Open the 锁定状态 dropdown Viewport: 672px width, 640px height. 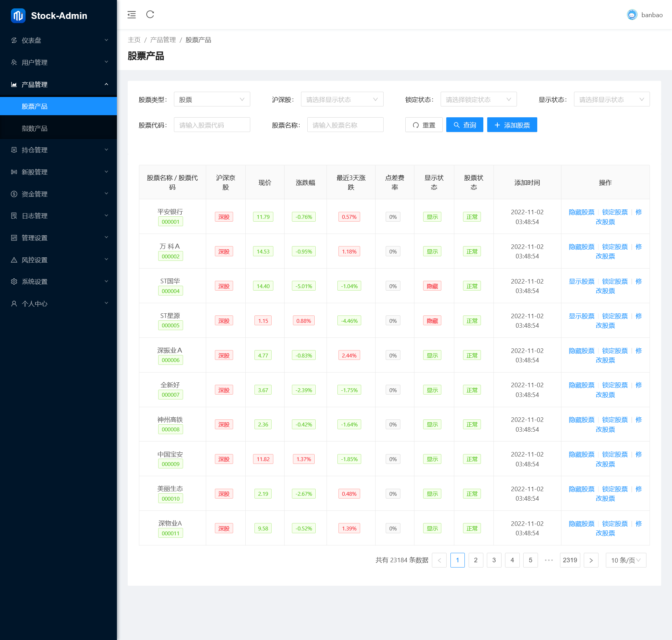tap(478, 99)
